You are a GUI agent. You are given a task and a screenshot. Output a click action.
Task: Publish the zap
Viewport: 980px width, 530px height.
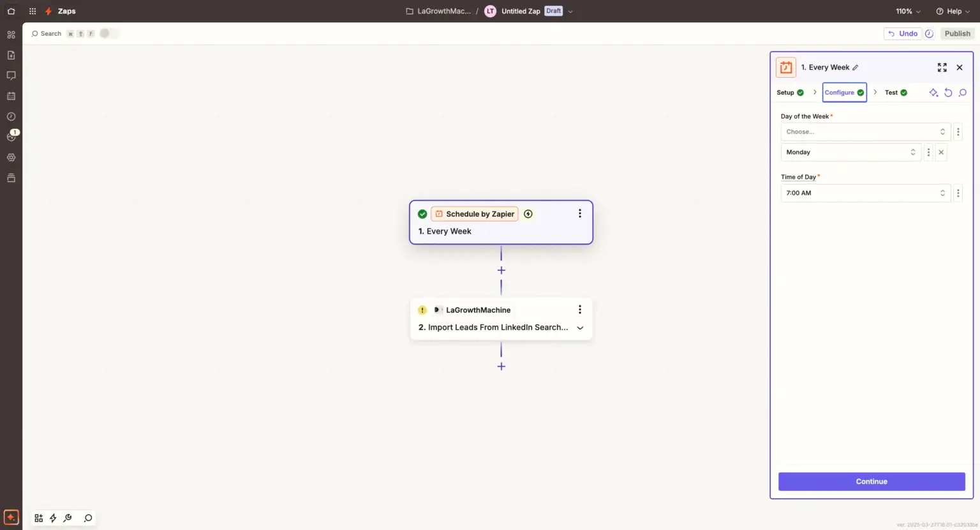pos(957,33)
